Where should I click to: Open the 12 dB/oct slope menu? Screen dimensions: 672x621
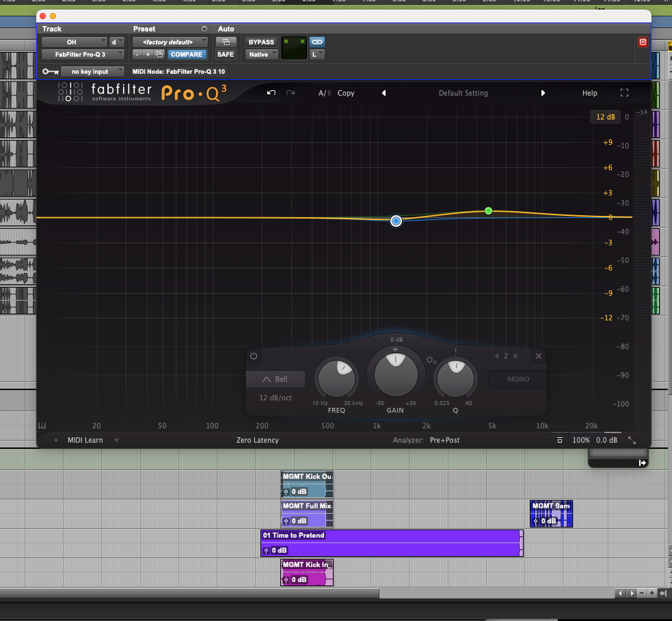pos(275,398)
